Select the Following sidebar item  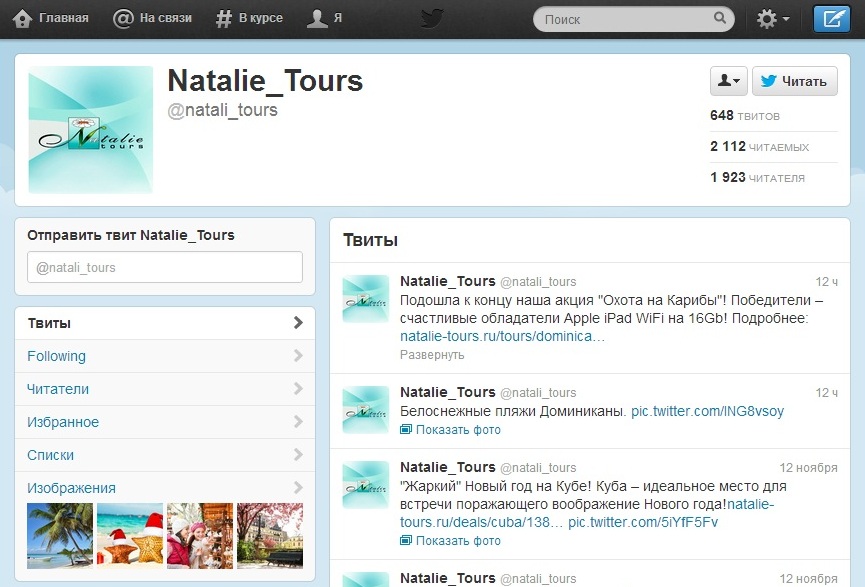tap(165, 356)
